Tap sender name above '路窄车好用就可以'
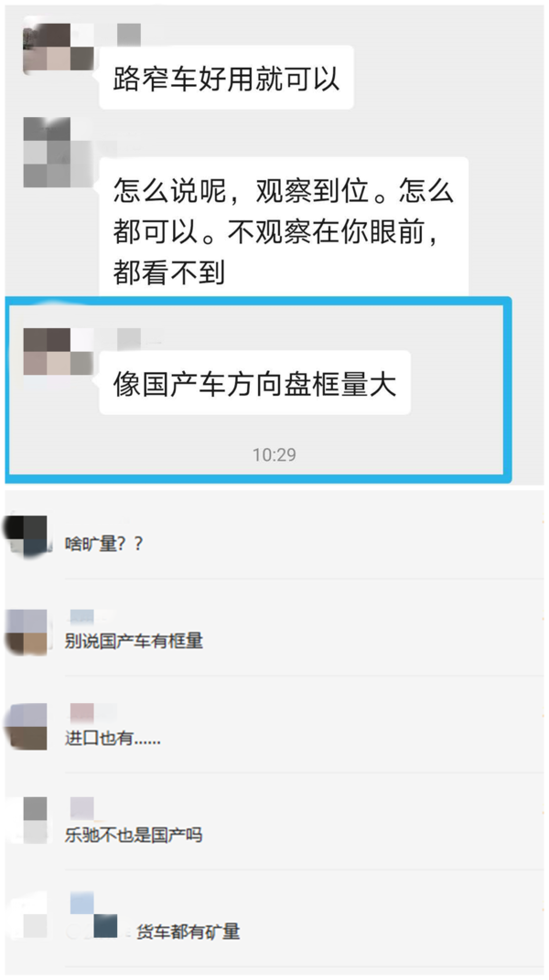This screenshot has width=549, height=980. click(129, 34)
